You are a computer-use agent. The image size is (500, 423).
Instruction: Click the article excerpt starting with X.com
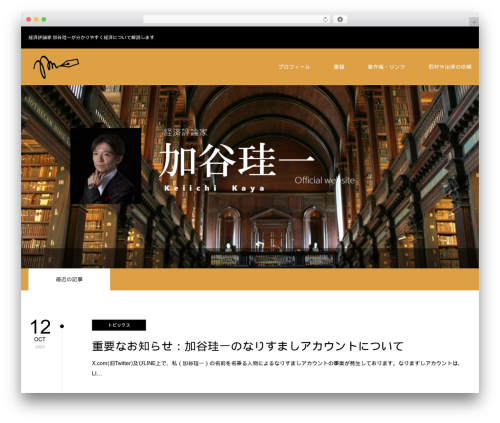click(x=276, y=368)
